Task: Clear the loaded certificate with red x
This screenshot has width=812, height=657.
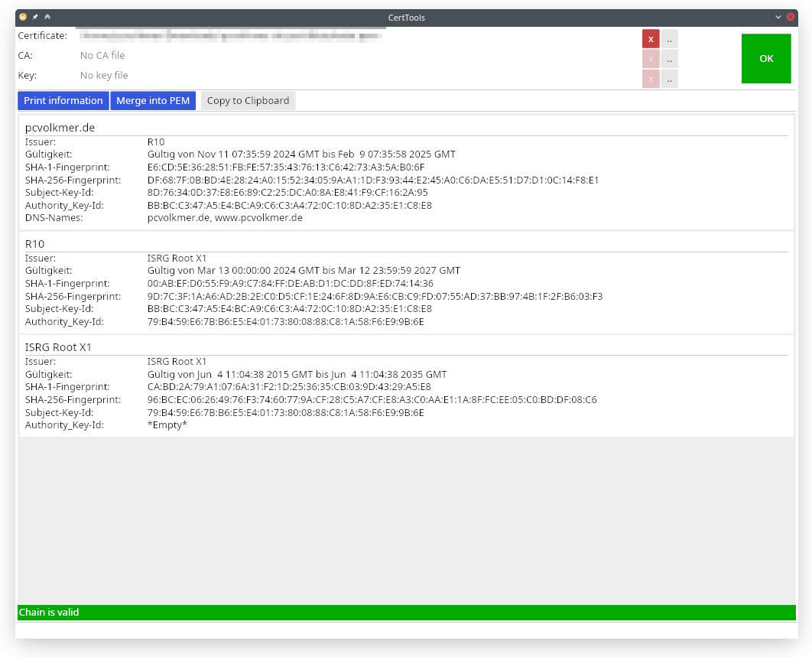Action: [651, 39]
